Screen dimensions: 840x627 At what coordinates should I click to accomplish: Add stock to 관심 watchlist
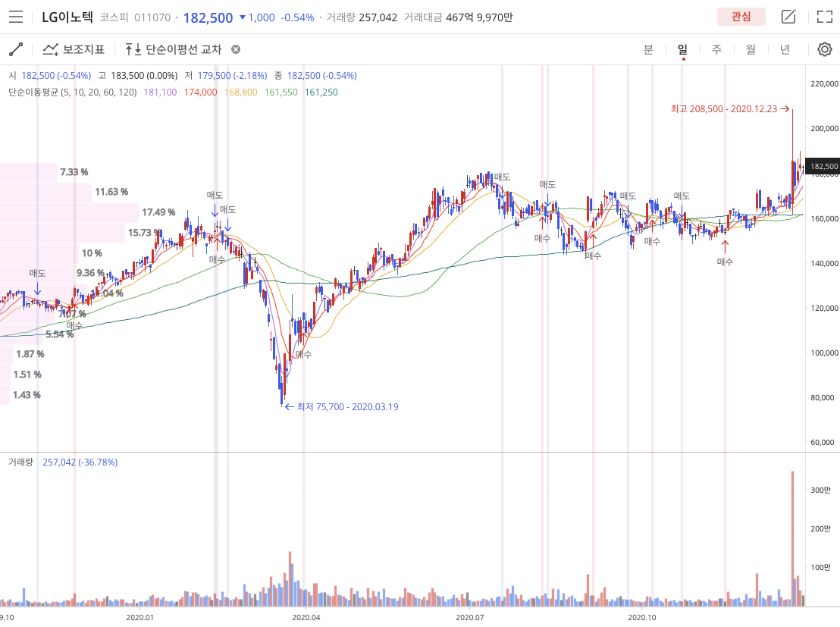click(741, 17)
